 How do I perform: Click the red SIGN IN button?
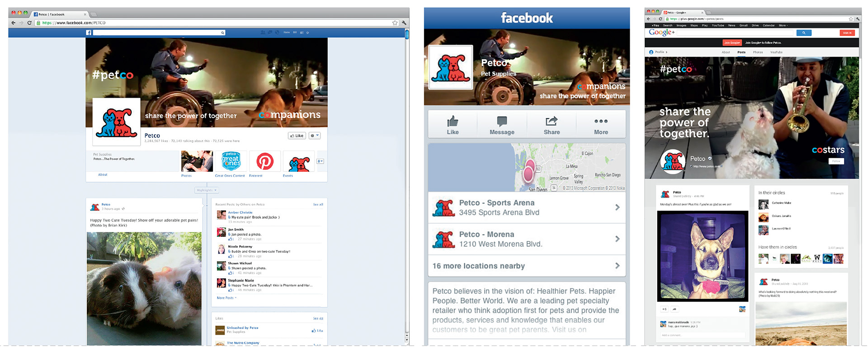(x=847, y=33)
